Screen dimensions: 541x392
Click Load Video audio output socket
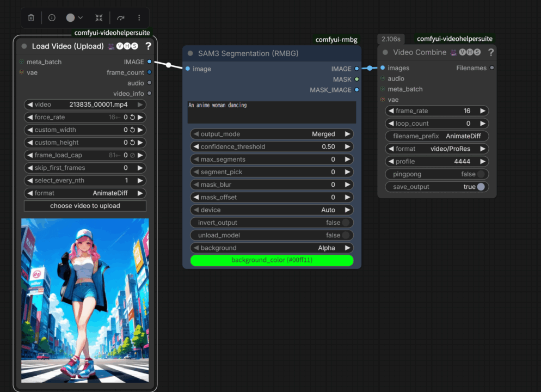click(x=149, y=83)
